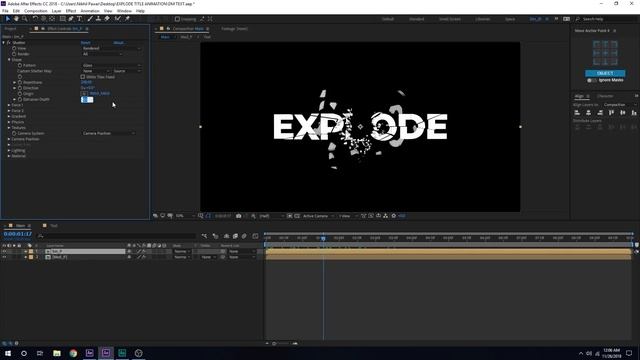Image resolution: width=640 pixels, height=360 pixels.
Task: Click the Extrusion Depth value field
Action: pyautogui.click(x=87, y=100)
